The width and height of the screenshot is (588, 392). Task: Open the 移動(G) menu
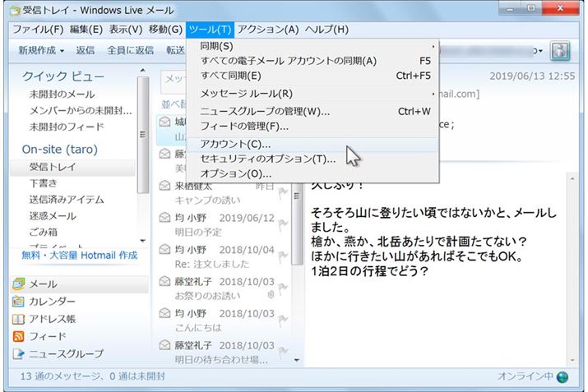pyautogui.click(x=165, y=30)
